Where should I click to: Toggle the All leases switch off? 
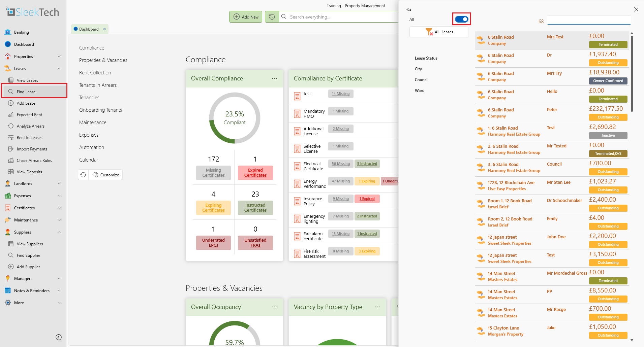[461, 19]
